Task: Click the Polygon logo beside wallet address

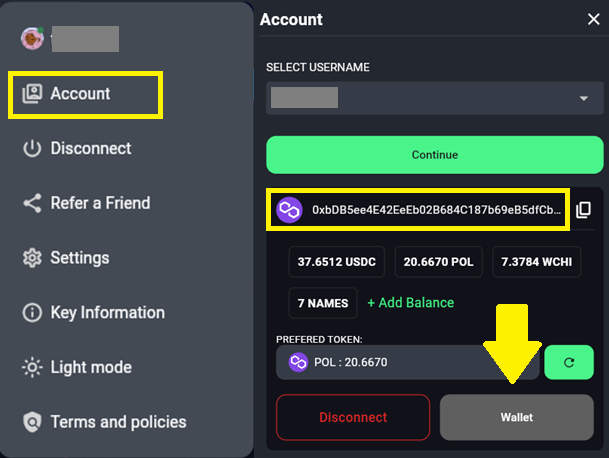Action: [x=290, y=210]
